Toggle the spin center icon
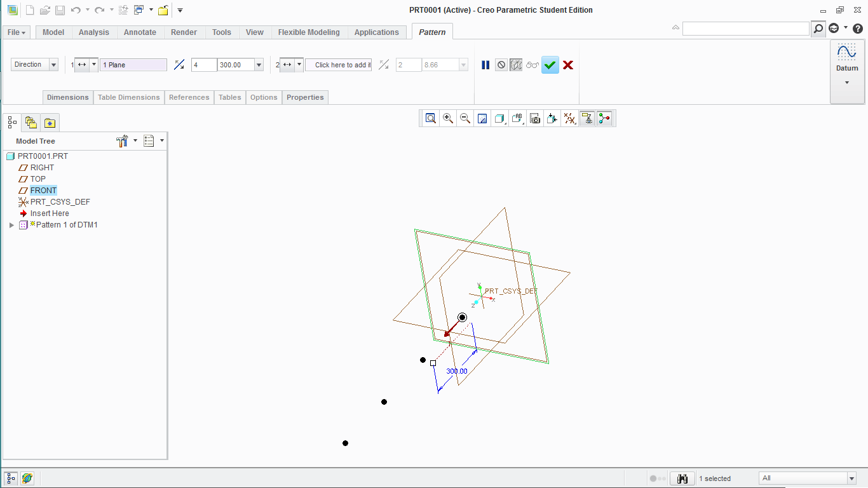 coord(604,118)
